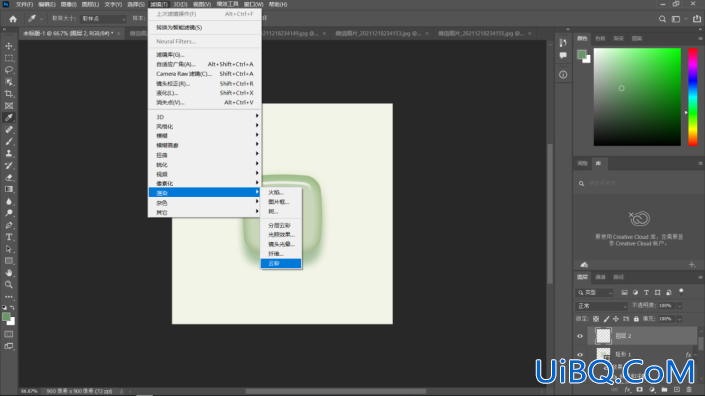Select the History Brush tool

(x=9, y=165)
